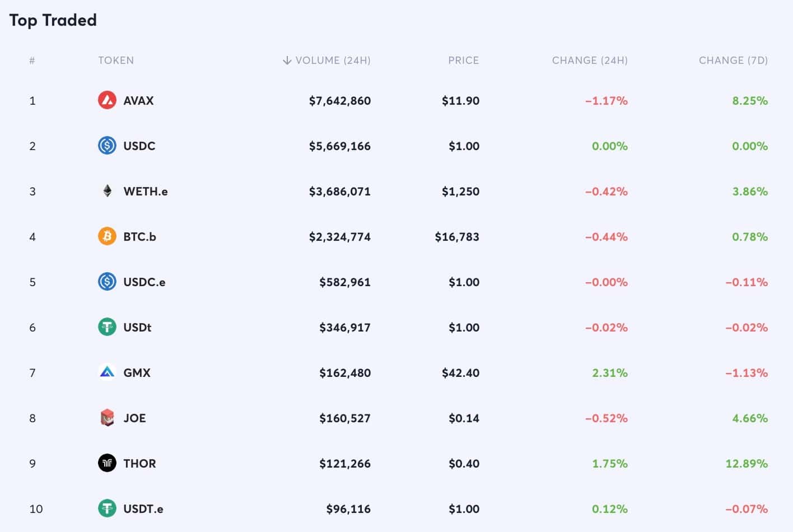Click the black THOR token icon
Image resolution: width=793 pixels, height=532 pixels.
click(x=107, y=463)
